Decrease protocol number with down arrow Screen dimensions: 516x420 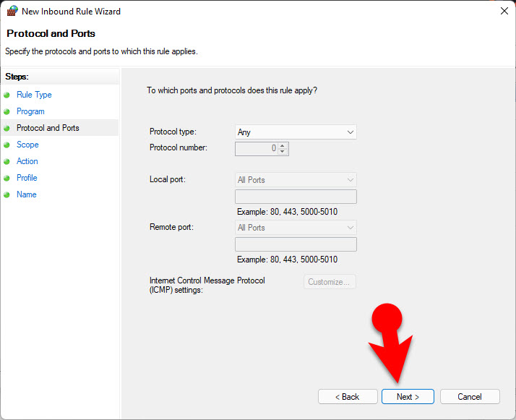click(x=283, y=151)
